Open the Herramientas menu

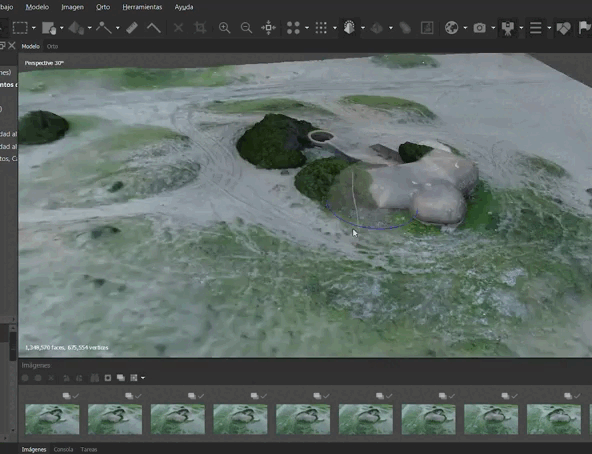(142, 7)
